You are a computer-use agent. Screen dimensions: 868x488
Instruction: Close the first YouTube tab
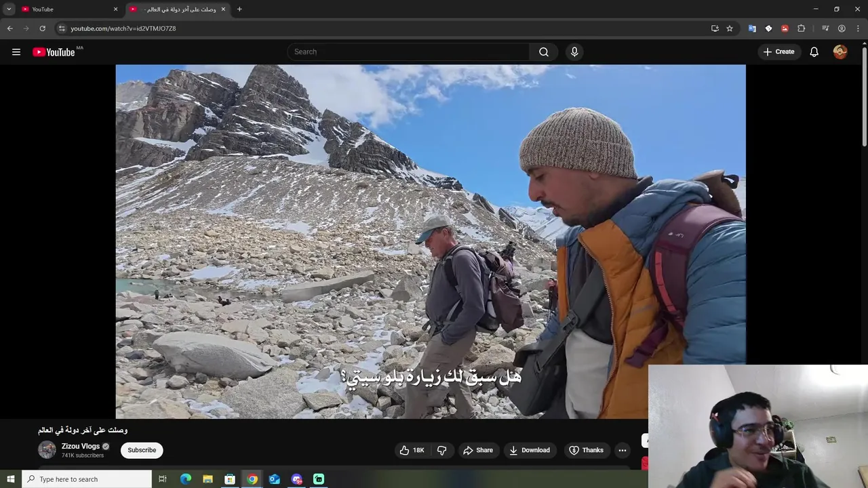pyautogui.click(x=115, y=9)
